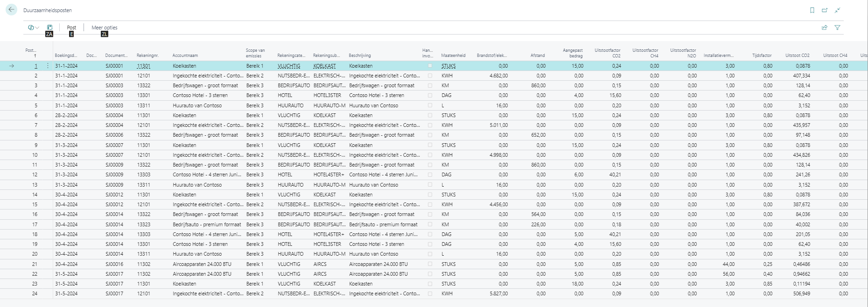Screen dimensions: 868x307
Task: Open the Maateenheid column header menu
Action: point(454,56)
